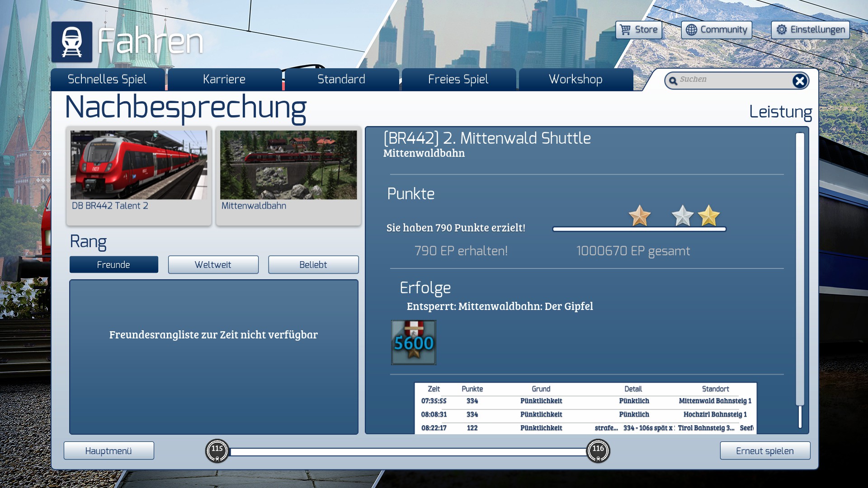This screenshot has height=488, width=868.
Task: Click the level 116 badge
Action: tap(598, 450)
